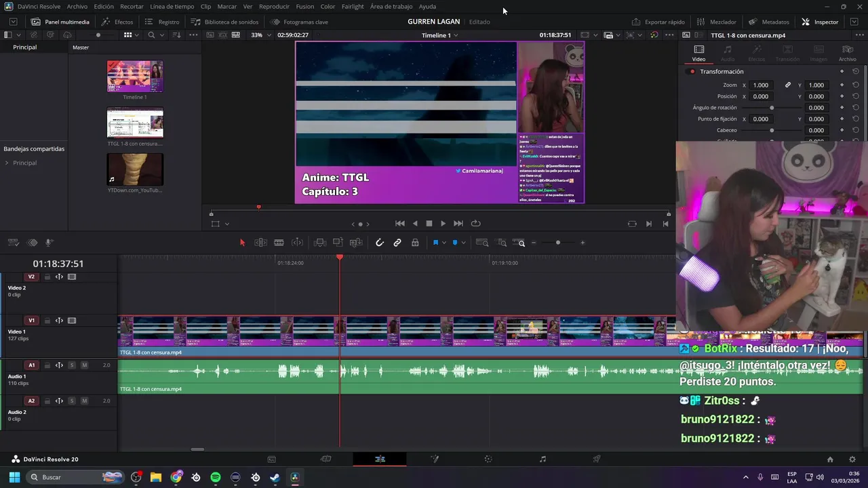Click the voiceover microphone icon
This screenshot has width=868, height=488.
(x=50, y=243)
